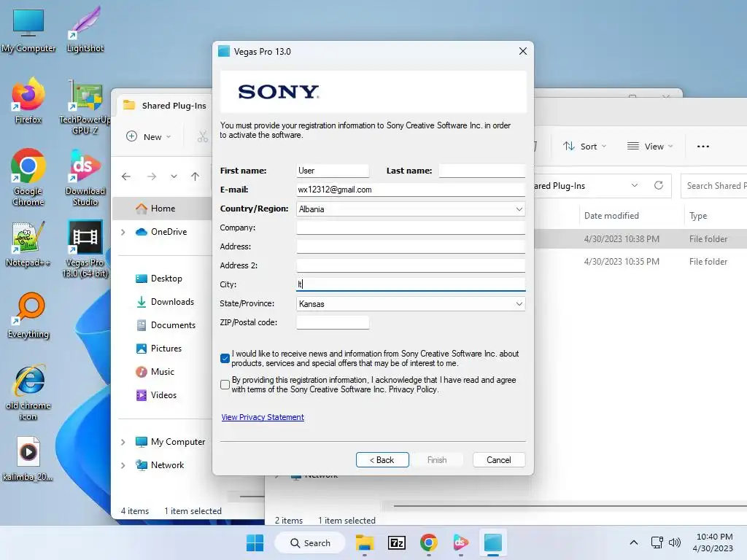The image size is (747, 560).
Task: Open 7-Zip from the taskbar
Action: click(396, 542)
